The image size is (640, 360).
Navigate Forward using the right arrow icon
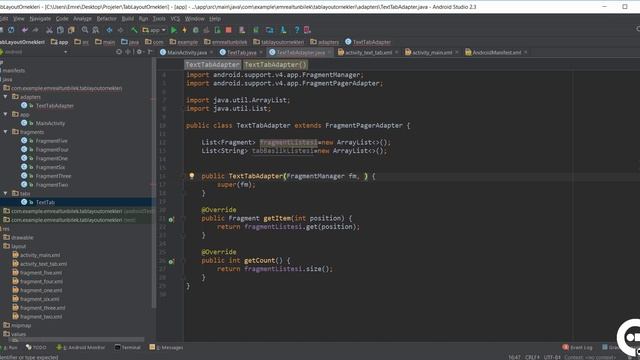[120, 30]
